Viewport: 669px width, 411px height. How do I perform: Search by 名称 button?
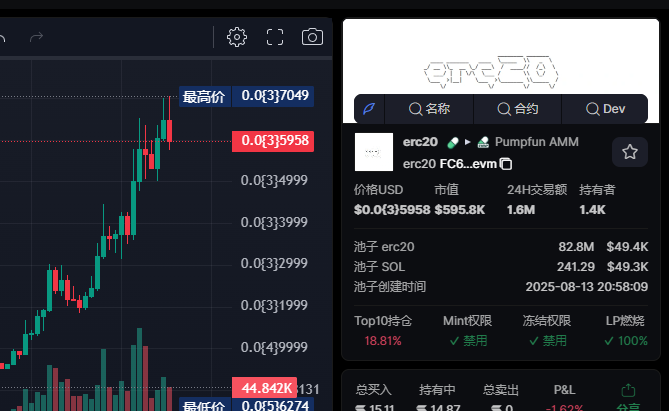click(x=429, y=109)
